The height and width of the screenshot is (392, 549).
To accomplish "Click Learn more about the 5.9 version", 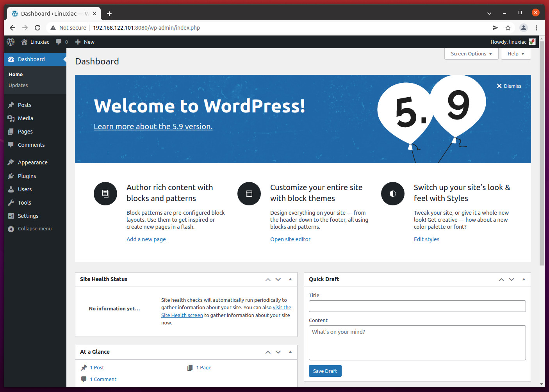I will point(153,127).
